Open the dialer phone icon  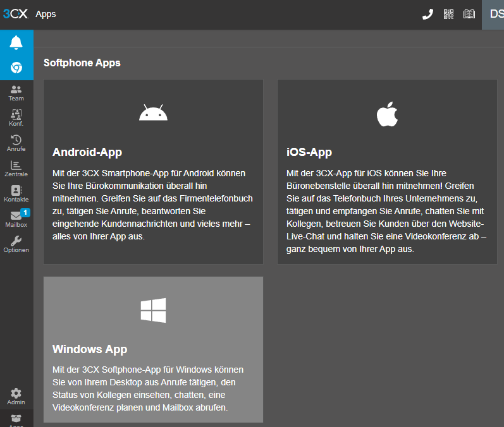pos(428,14)
